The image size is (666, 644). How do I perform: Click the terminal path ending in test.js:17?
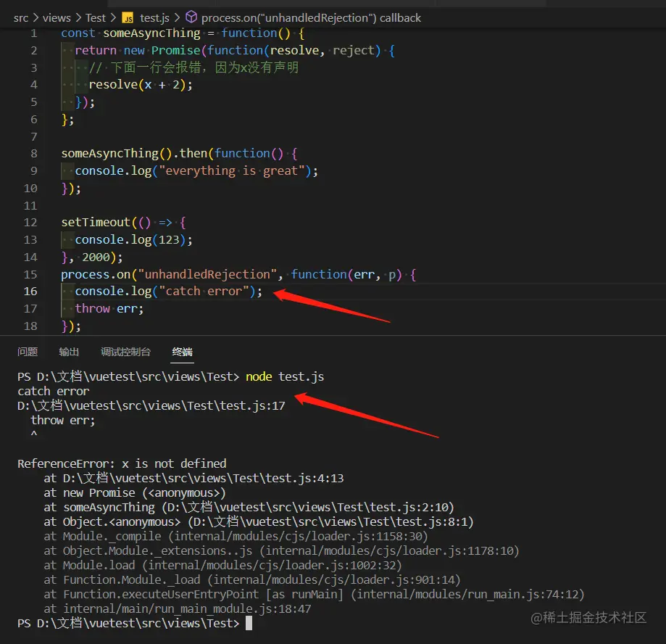(151, 405)
